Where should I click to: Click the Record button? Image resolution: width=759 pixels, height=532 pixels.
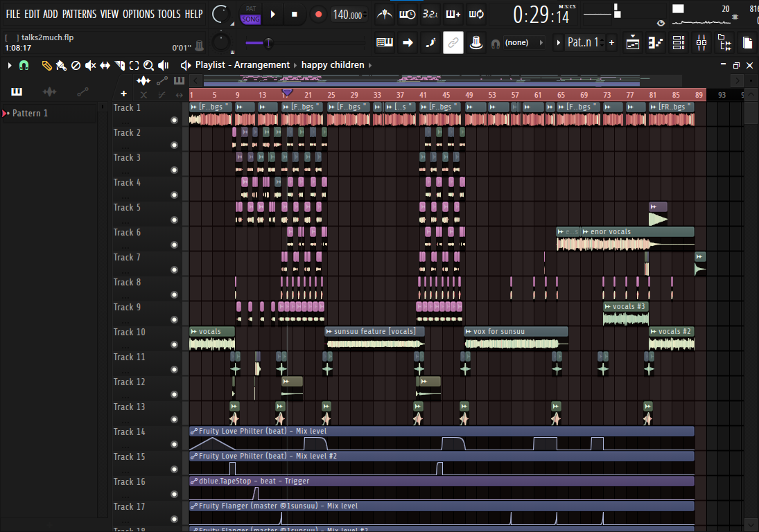coord(318,15)
